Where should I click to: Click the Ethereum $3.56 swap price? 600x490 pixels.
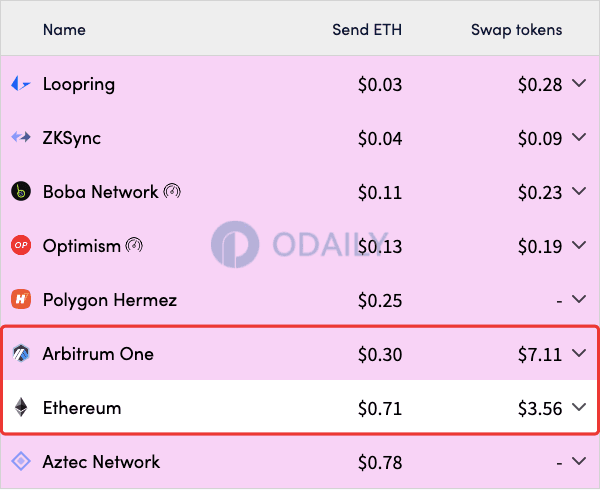(540, 408)
